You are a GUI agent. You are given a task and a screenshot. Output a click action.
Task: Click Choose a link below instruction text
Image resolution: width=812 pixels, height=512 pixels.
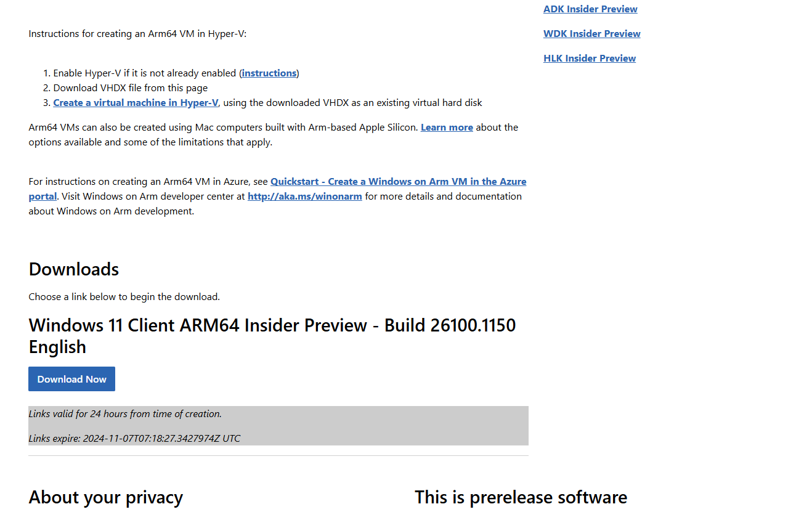pyautogui.click(x=124, y=297)
